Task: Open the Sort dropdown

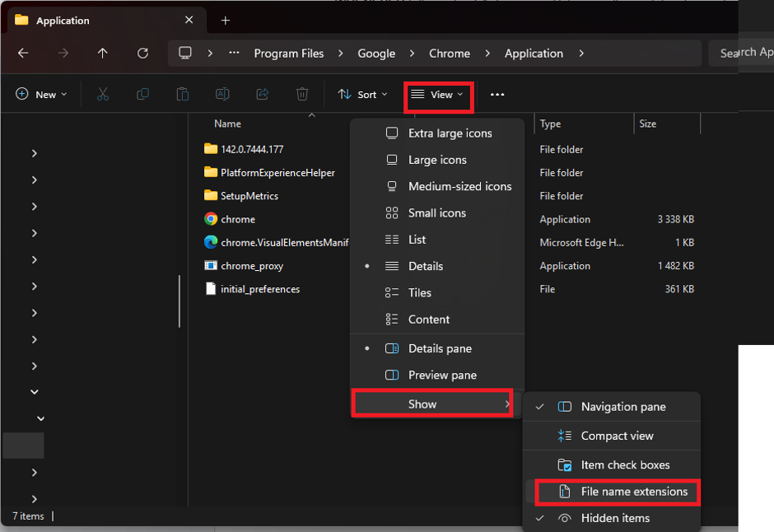Action: click(363, 94)
